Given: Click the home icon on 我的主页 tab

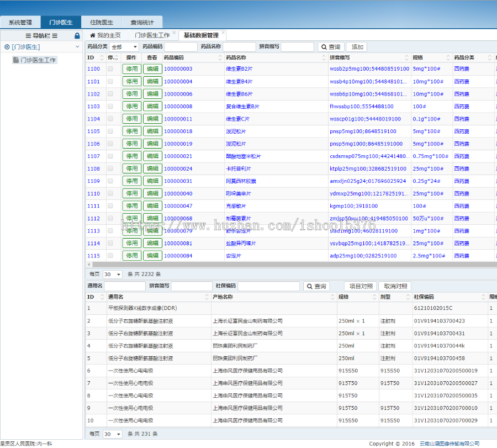Looking at the screenshot, I should pyautogui.click(x=92, y=35).
